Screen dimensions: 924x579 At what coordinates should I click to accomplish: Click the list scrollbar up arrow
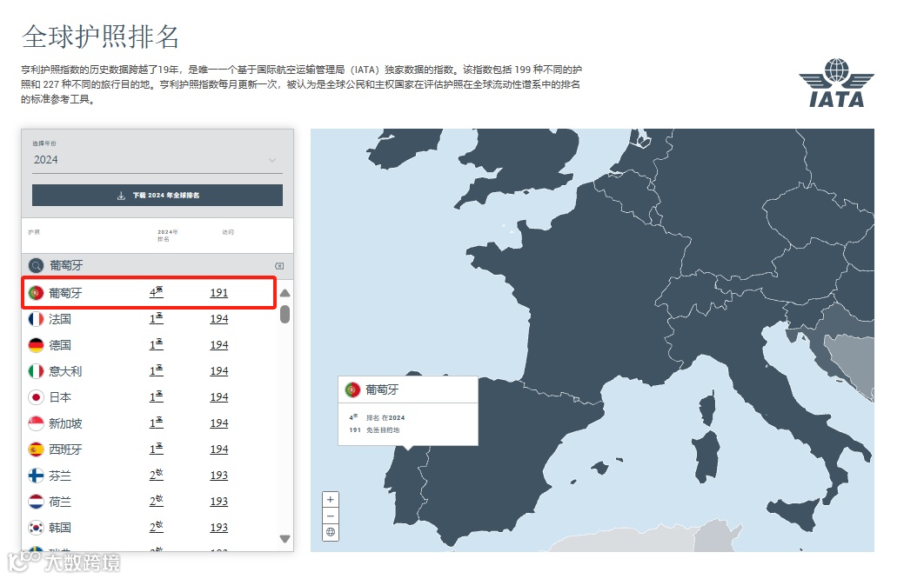[285, 293]
